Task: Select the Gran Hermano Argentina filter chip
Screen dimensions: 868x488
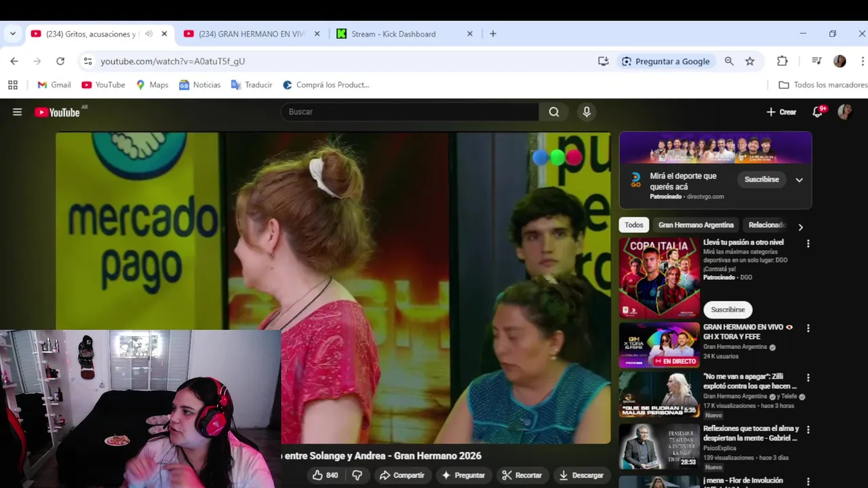Action: click(696, 225)
